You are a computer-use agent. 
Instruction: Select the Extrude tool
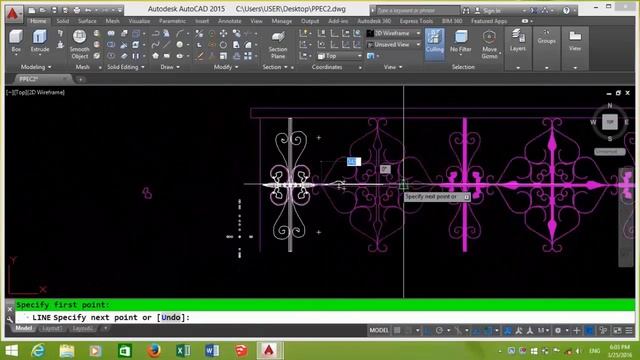[x=40, y=41]
